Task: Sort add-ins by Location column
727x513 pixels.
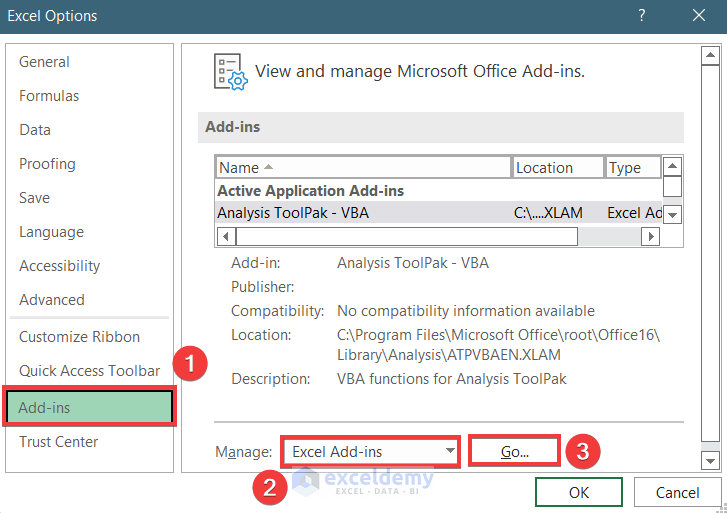Action: [558, 168]
